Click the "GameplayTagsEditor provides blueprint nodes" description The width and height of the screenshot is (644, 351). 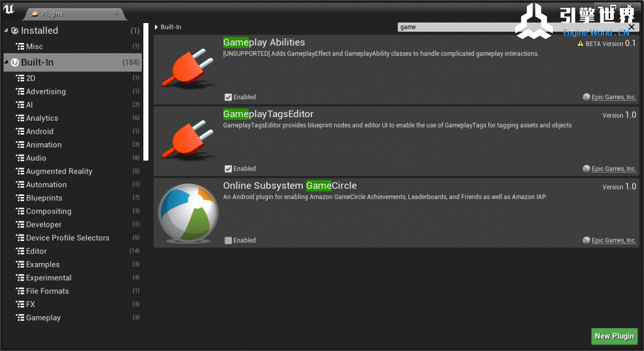coord(398,126)
